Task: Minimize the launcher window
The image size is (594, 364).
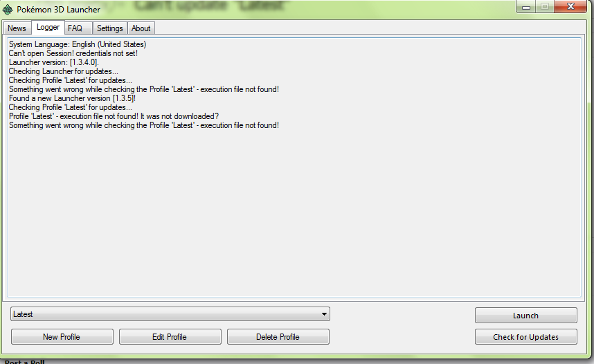Action: tap(526, 7)
